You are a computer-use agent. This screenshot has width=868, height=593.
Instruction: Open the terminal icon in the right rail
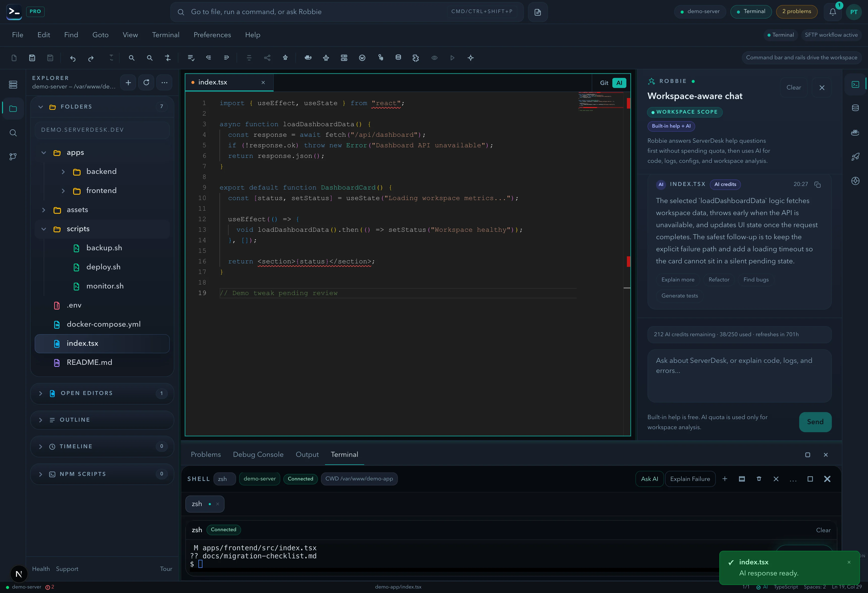pos(855,84)
